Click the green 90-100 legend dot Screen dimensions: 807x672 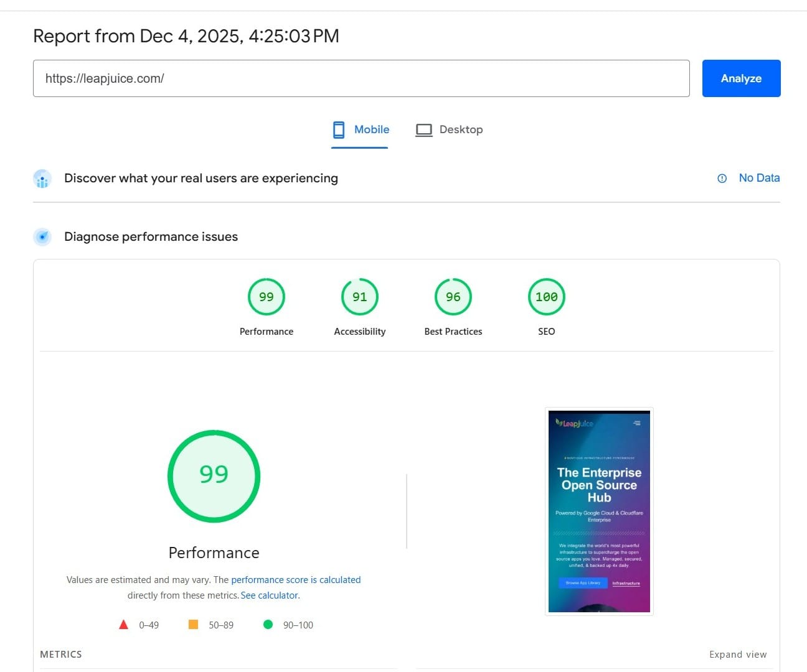(x=268, y=624)
